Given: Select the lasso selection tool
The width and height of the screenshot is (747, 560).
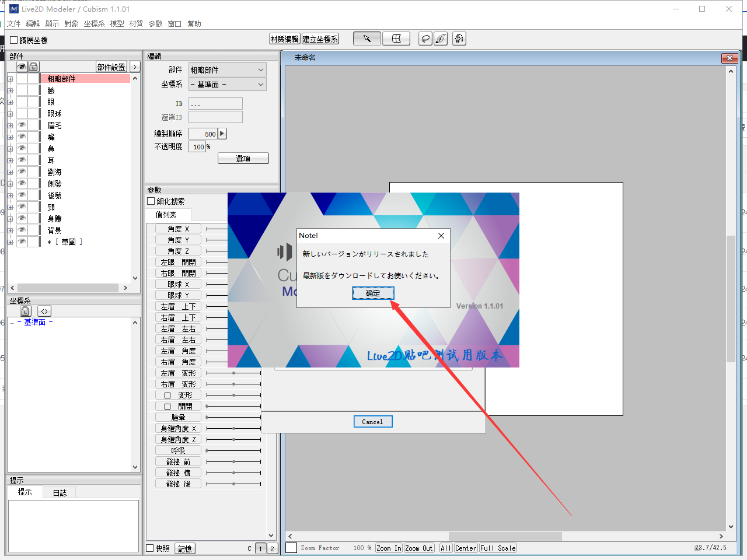Looking at the screenshot, I should (426, 39).
